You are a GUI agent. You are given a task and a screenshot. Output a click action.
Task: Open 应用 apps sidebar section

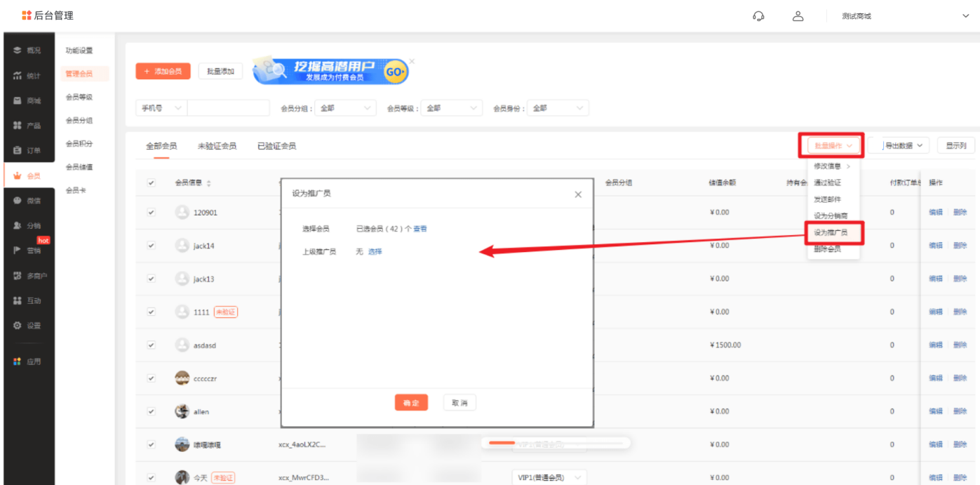coord(27,361)
